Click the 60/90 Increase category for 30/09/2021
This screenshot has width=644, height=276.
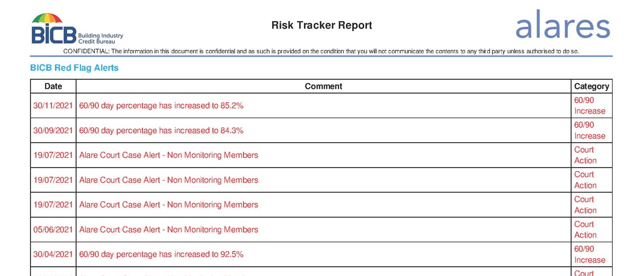(589, 131)
